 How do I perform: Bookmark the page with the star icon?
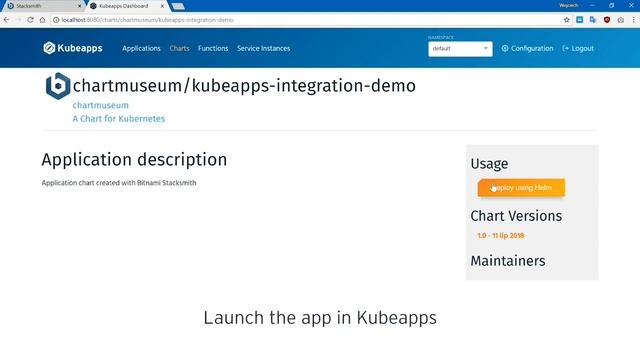[x=567, y=20]
